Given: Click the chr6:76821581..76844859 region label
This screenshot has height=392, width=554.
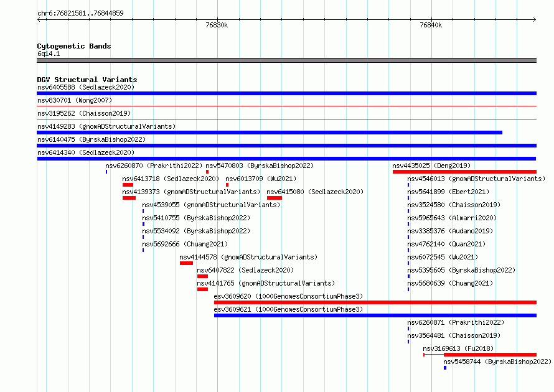Looking at the screenshot, I should pyautogui.click(x=80, y=13).
